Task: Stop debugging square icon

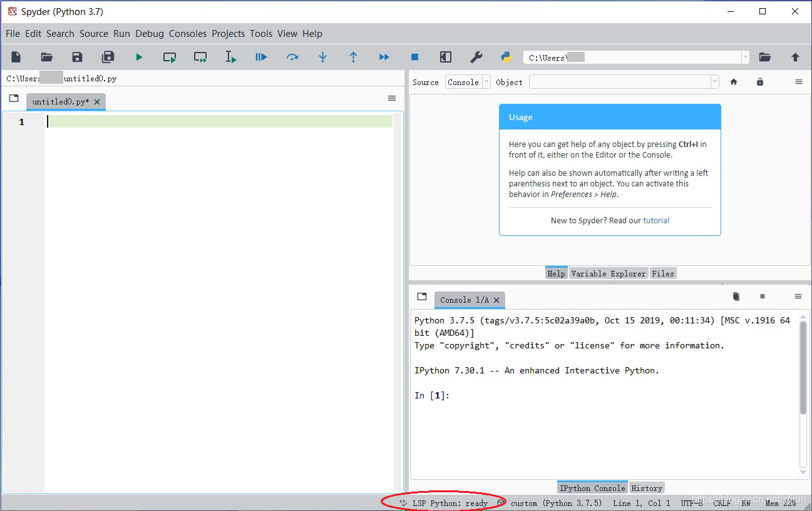Action: tap(414, 57)
